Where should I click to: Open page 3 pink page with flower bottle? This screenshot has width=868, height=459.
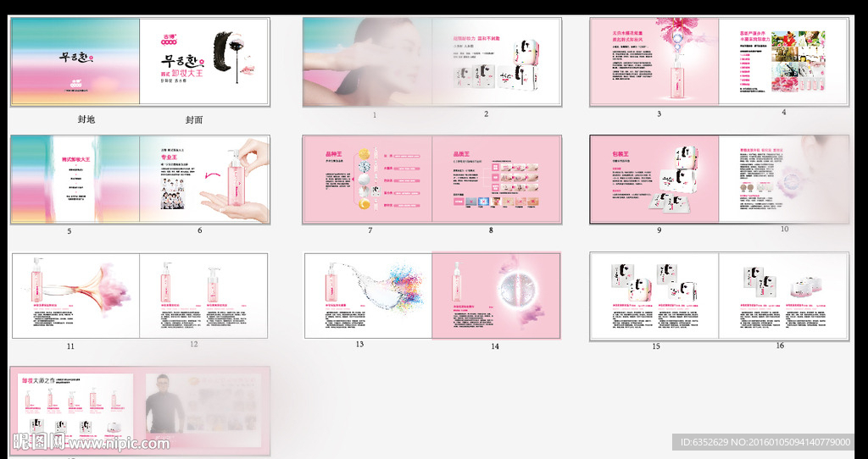654,61
